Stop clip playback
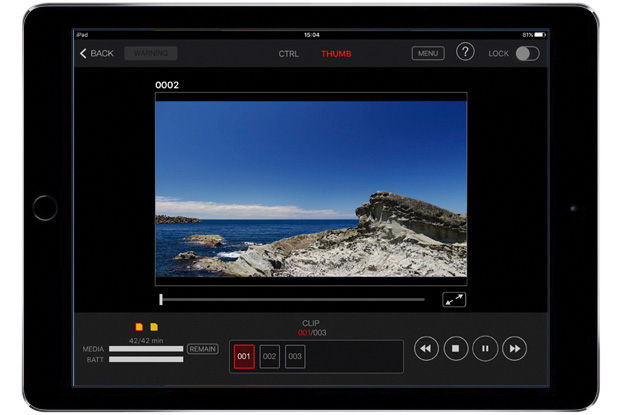Image resolution: width=625 pixels, height=415 pixels. click(x=455, y=348)
